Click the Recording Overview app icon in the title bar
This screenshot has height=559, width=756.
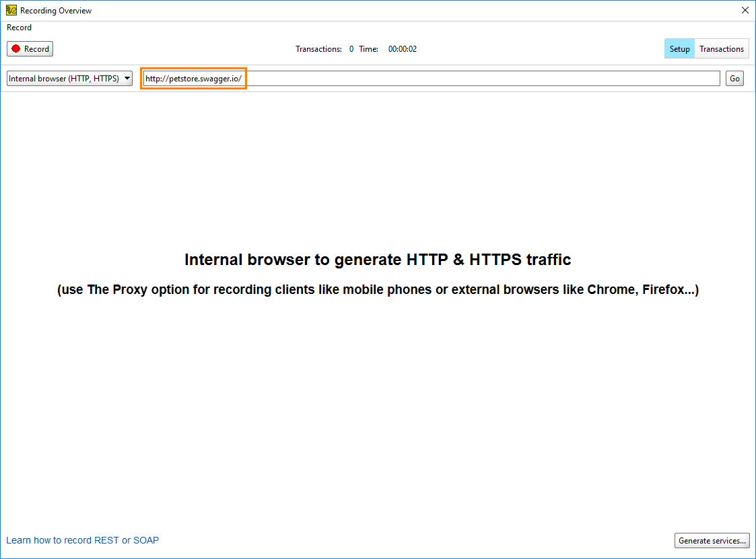click(x=11, y=10)
